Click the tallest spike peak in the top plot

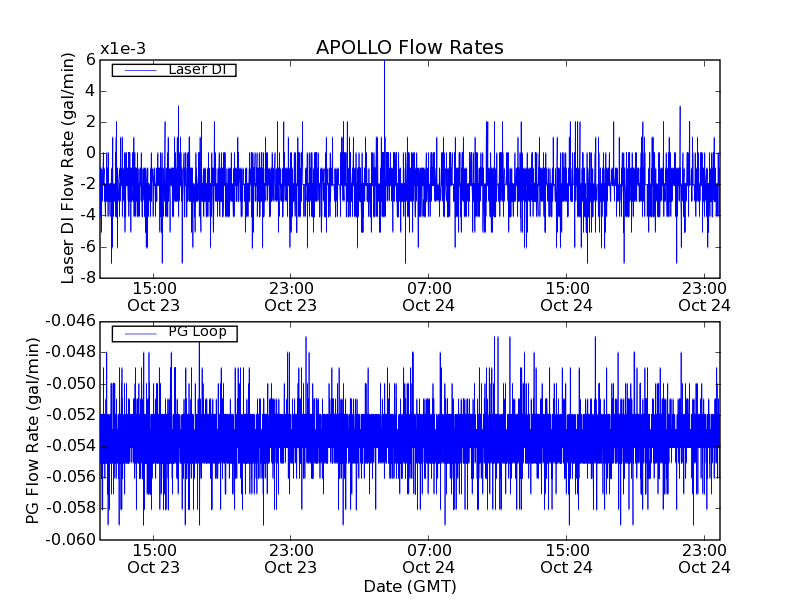[384, 62]
